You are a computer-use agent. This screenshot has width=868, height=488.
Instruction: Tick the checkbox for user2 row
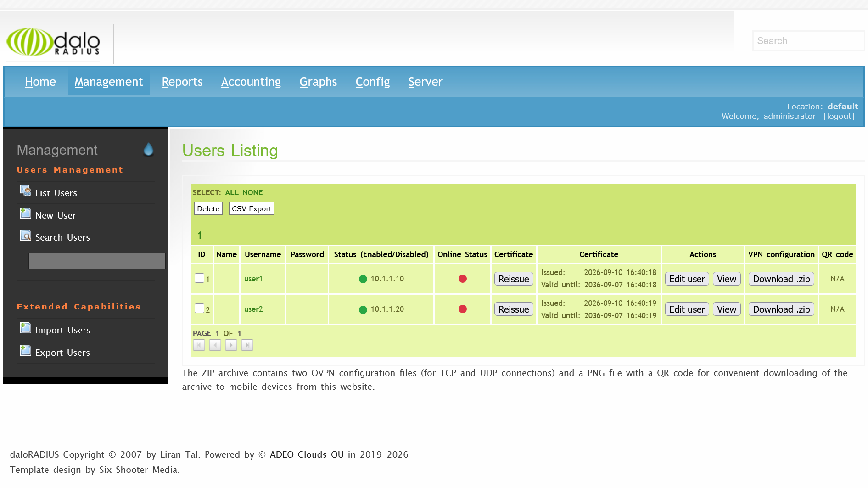199,308
